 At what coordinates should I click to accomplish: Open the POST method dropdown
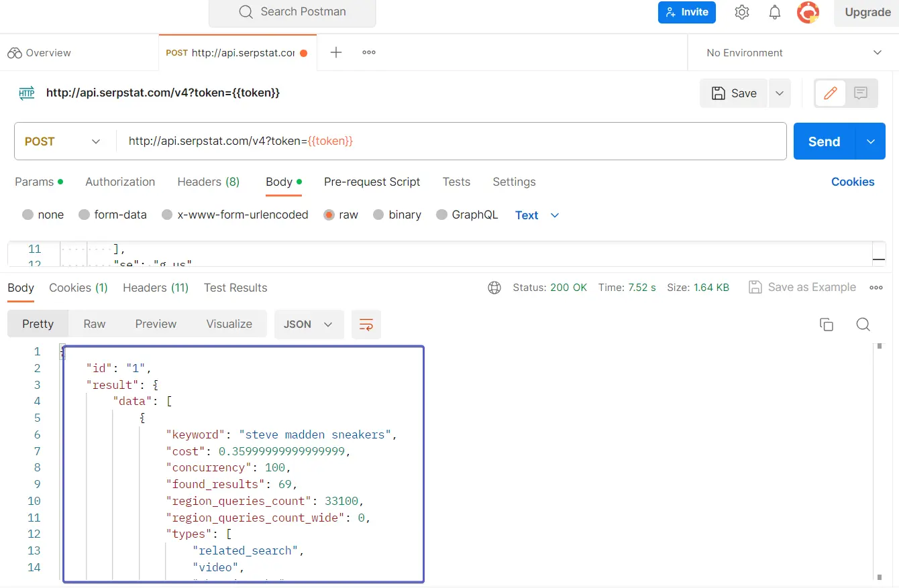(64, 141)
